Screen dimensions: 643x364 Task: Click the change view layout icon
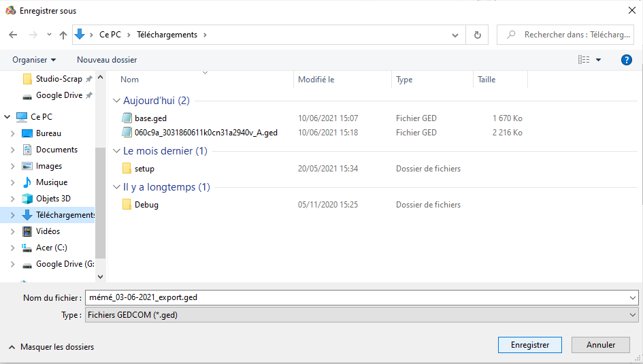(x=584, y=60)
